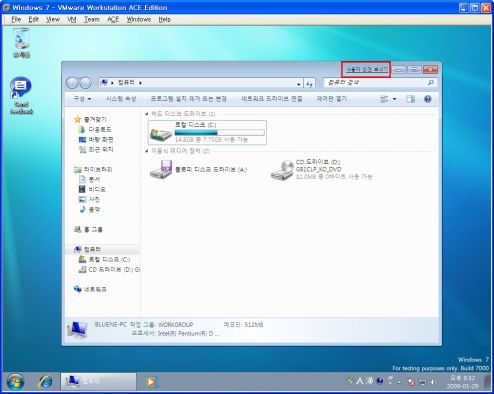Image resolution: width=494 pixels, height=394 pixels.
Task: Click 컴퓨터 breadcrumb in address bar
Action: point(126,82)
